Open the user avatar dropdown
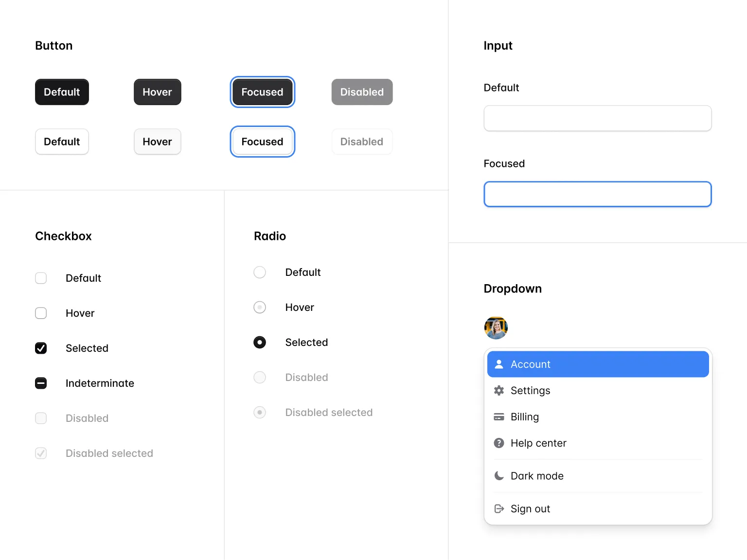 tap(496, 328)
